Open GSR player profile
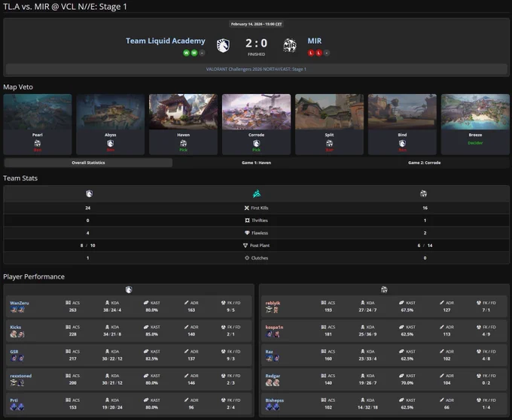This screenshot has width=512, height=420. 14,352
